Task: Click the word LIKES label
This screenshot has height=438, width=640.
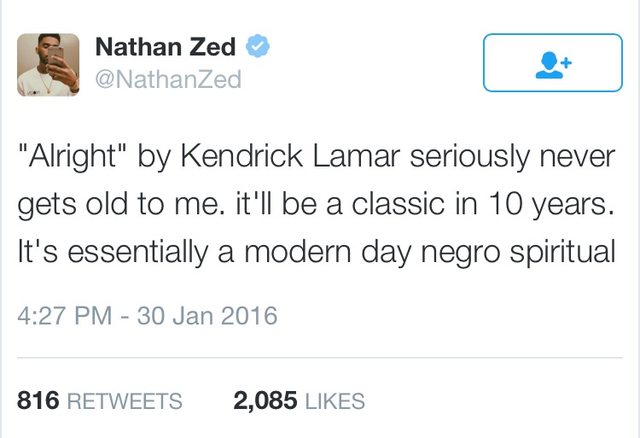Action: point(334,402)
